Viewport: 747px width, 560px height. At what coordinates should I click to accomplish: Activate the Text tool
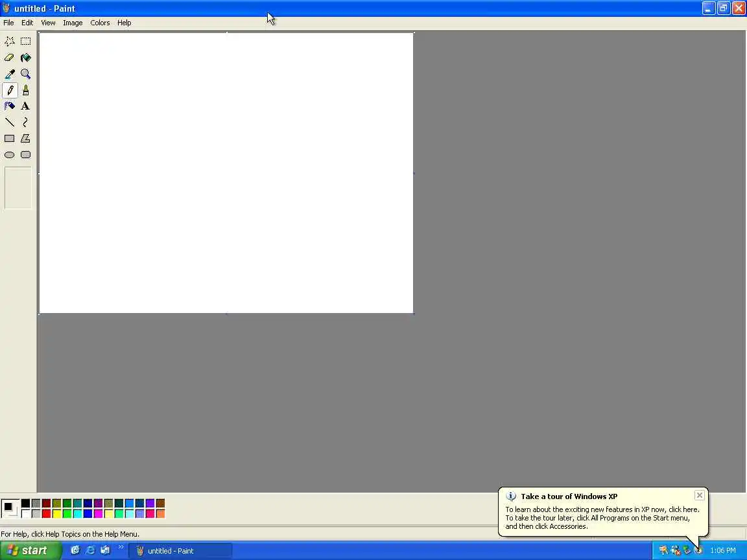point(26,106)
